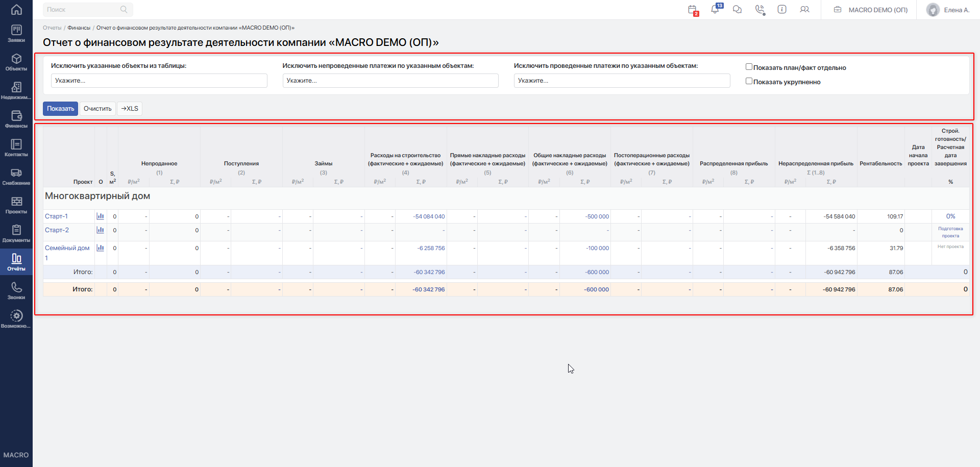The image size is (980, 467).
Task: Open MACRO DEMO (ОП) company selector
Action: click(871, 10)
